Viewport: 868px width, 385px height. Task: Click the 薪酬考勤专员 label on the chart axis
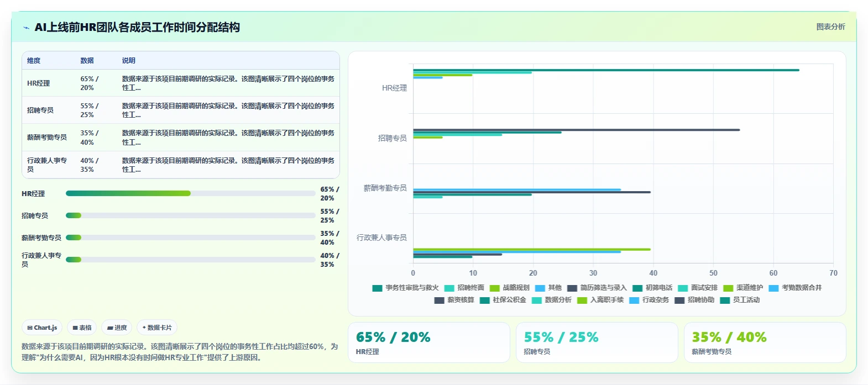[385, 188]
